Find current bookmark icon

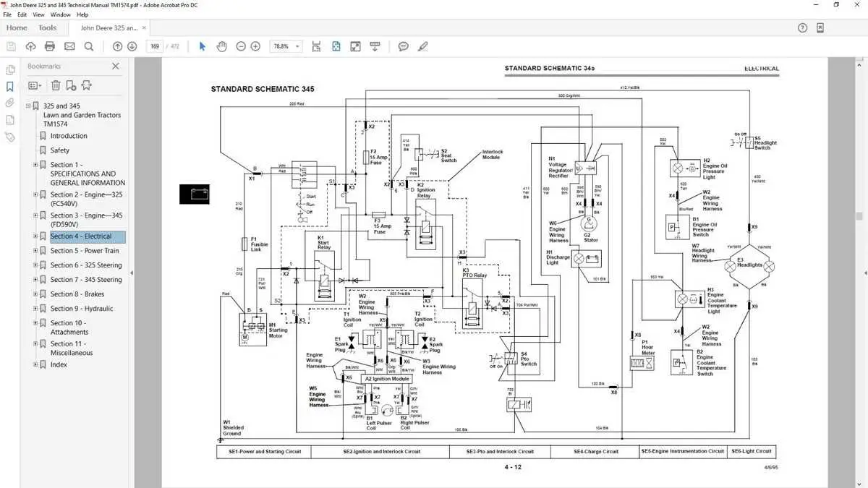tap(87, 85)
